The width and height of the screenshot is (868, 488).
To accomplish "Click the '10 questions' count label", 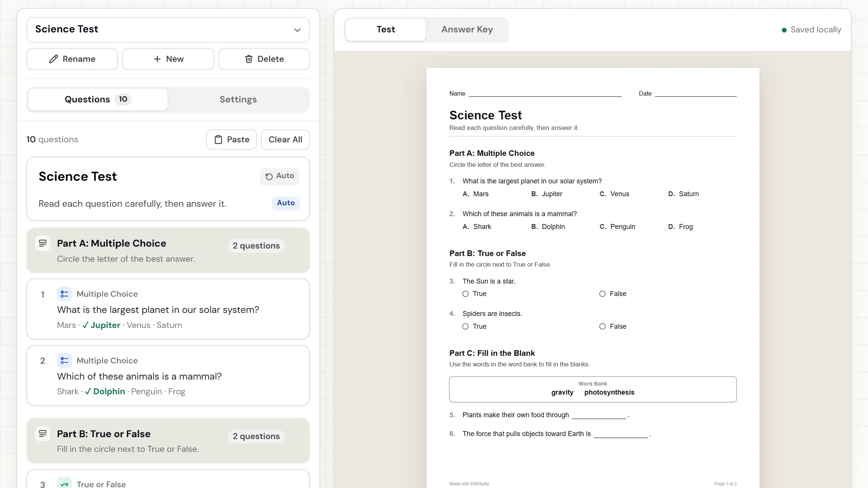I will point(52,139).
